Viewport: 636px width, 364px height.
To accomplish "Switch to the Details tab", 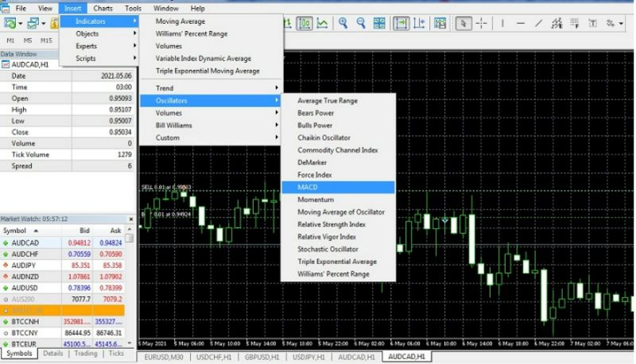I will pyautogui.click(x=53, y=354).
